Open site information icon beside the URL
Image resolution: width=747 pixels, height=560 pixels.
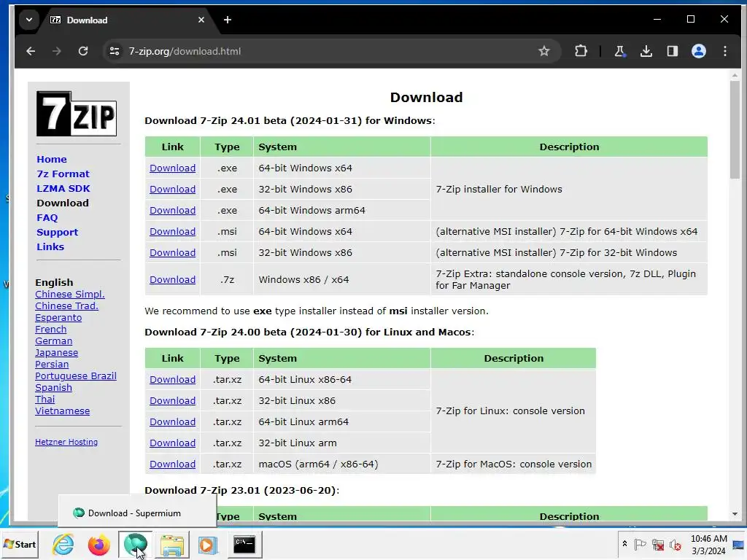coord(115,51)
